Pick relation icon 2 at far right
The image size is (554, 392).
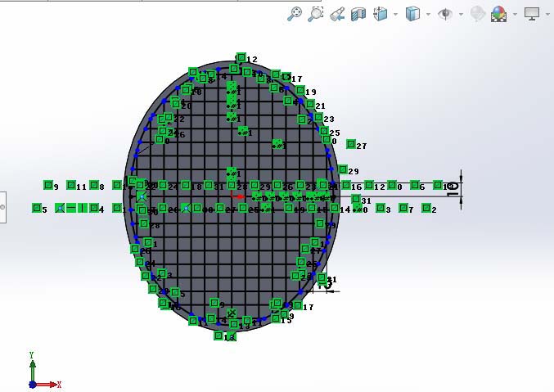pyautogui.click(x=426, y=208)
